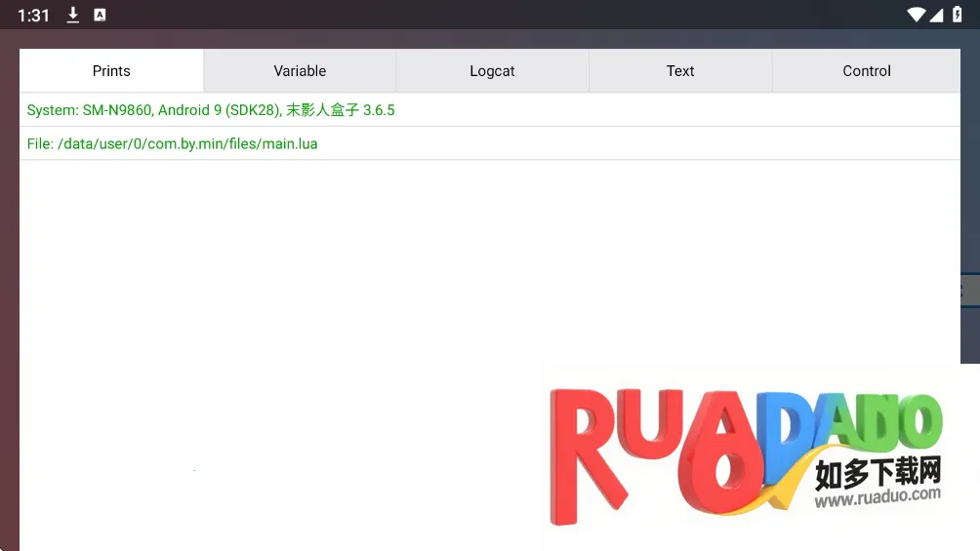Tap the Wi-Fi signal icon

[x=916, y=15]
